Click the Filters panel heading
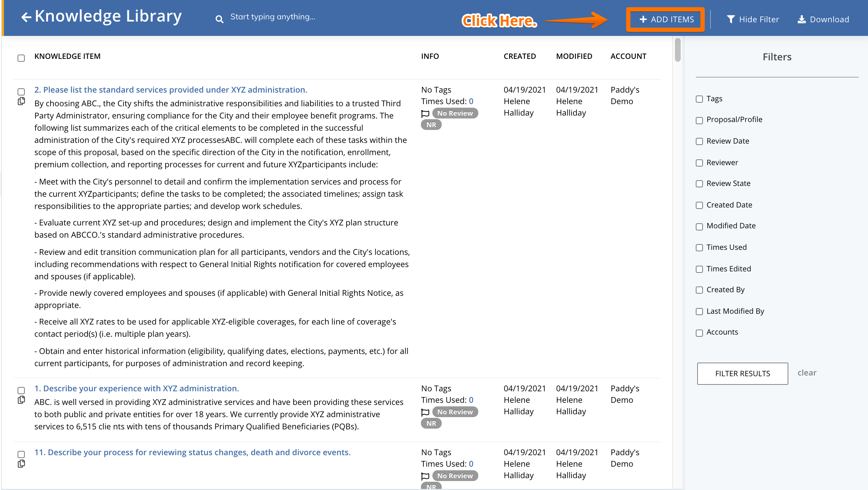The width and height of the screenshot is (868, 490). tap(777, 57)
